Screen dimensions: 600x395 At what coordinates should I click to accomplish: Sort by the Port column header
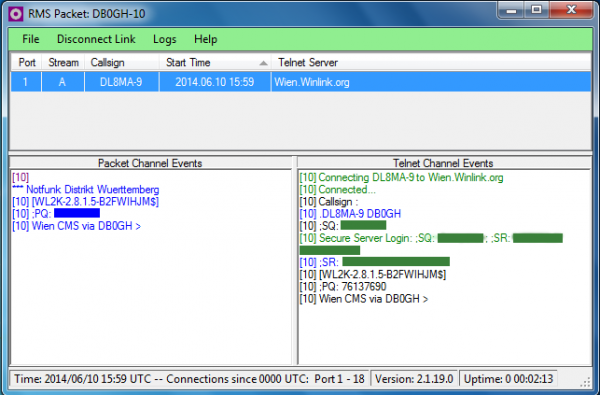tap(26, 62)
